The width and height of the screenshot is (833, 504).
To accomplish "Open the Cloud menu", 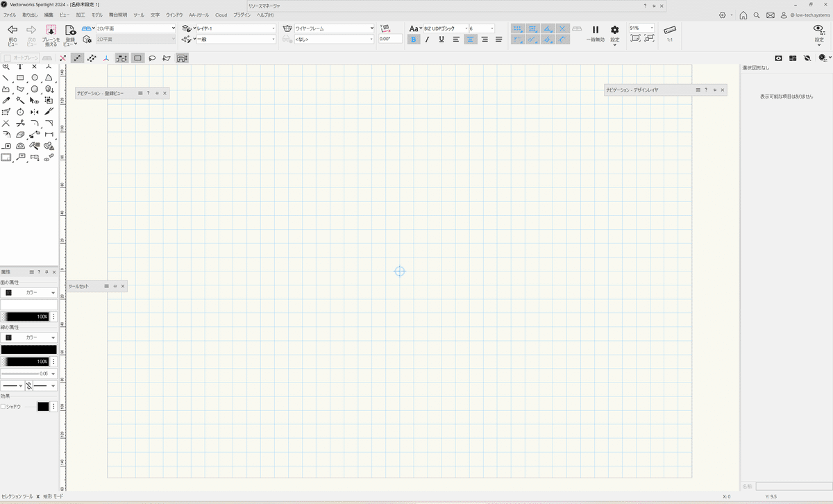I will coord(221,15).
